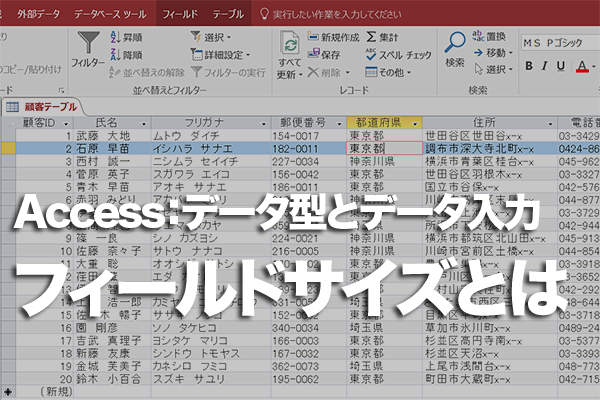Click the name 石原 早苗
The width and height of the screenshot is (600, 400).
coord(103,149)
